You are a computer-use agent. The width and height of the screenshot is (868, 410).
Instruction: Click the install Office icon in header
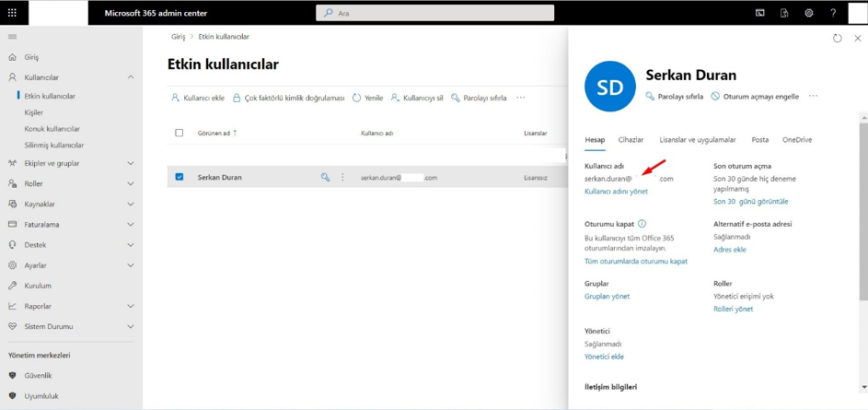(x=784, y=13)
